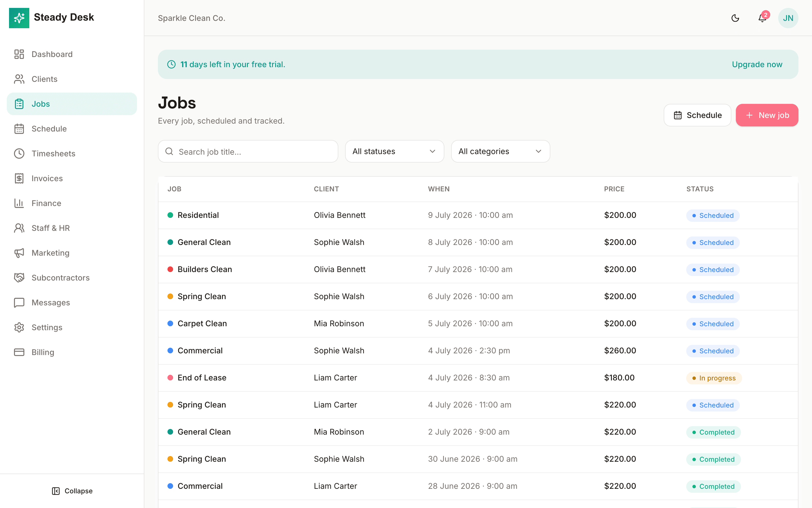Click Mia Robinson in Carpet Clean row
The image size is (812, 508).
[339, 323]
